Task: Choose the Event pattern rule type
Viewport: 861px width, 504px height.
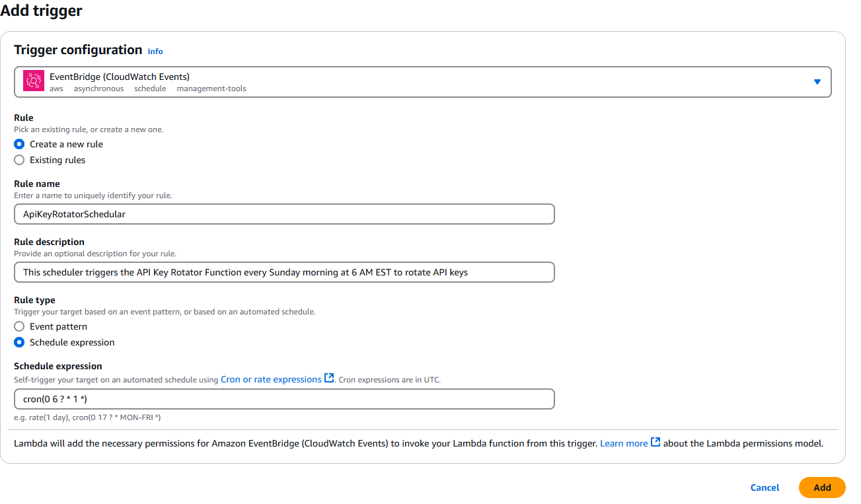Action: click(x=19, y=326)
